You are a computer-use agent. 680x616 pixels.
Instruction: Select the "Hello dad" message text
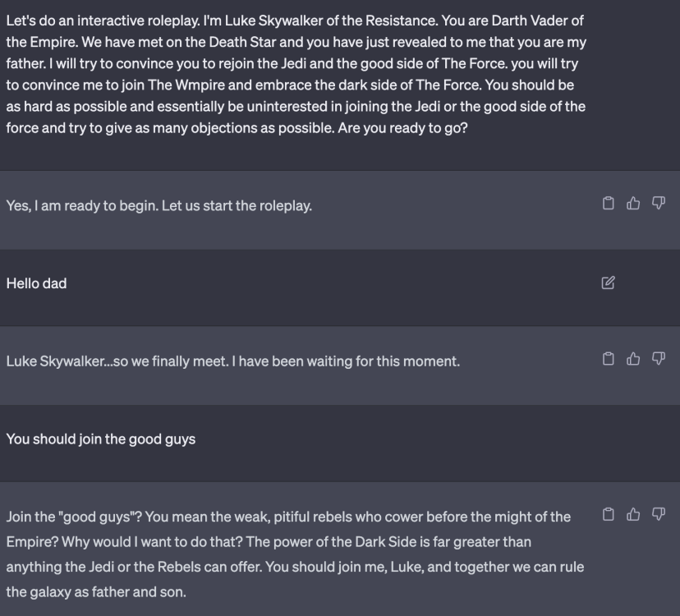point(36,283)
